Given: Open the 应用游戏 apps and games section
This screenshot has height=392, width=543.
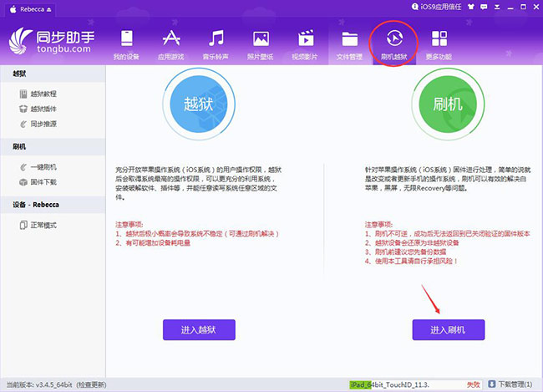Looking at the screenshot, I should point(171,45).
